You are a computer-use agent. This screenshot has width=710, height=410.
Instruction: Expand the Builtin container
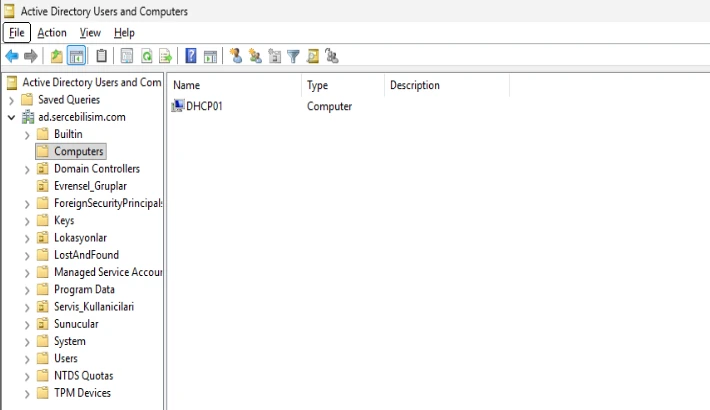[27, 135]
